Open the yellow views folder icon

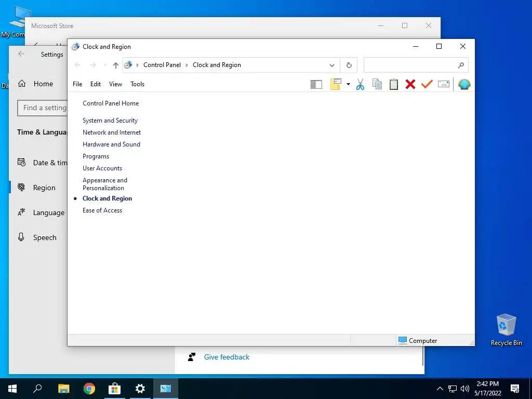coord(335,84)
